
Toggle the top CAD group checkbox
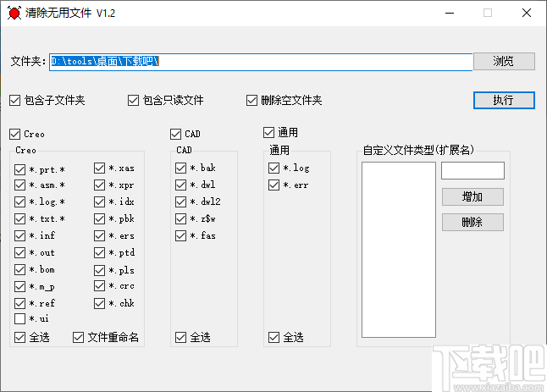(175, 135)
